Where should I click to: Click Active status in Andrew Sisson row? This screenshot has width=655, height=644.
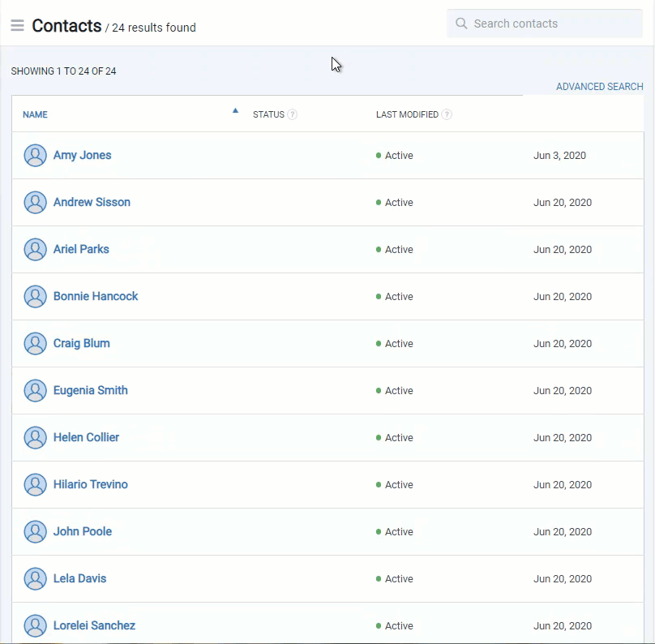click(394, 202)
